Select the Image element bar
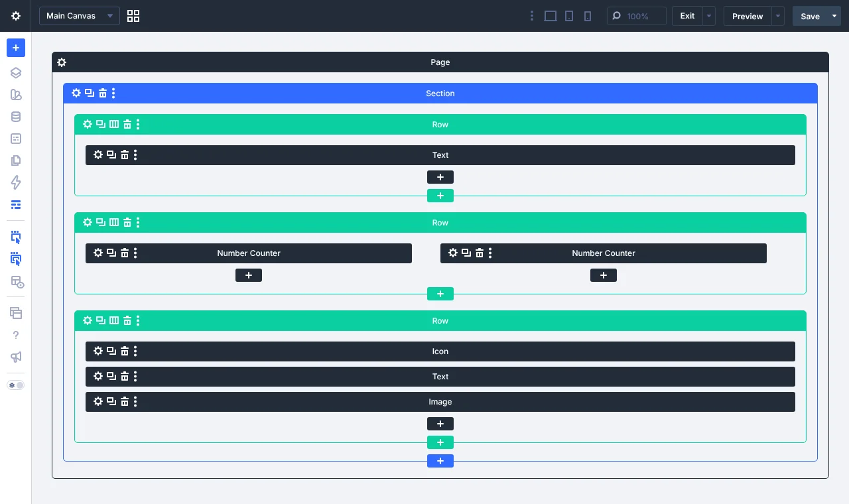849x504 pixels. 440,402
